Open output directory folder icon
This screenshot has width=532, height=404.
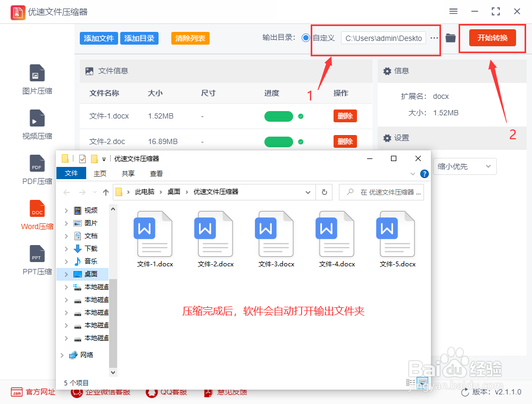[451, 38]
